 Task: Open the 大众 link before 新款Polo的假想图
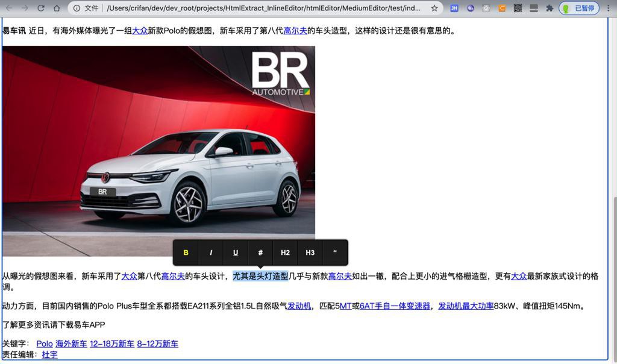140,31
